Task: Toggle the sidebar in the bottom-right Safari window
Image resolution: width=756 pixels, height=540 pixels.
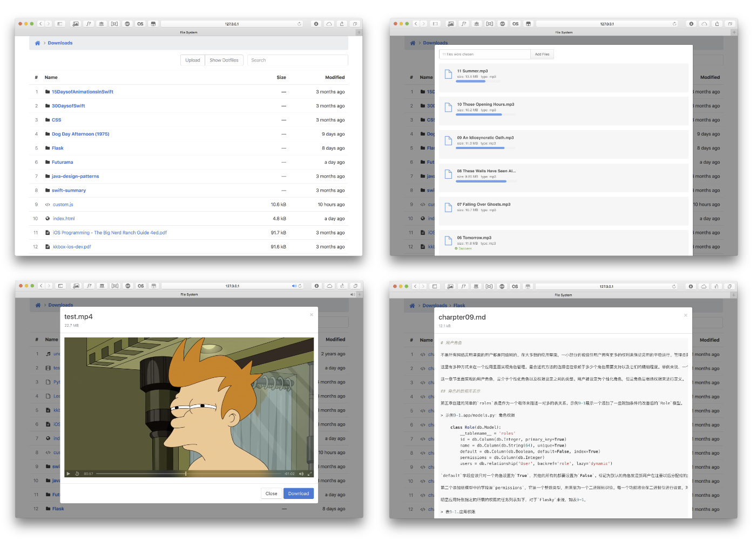Action: tap(435, 286)
